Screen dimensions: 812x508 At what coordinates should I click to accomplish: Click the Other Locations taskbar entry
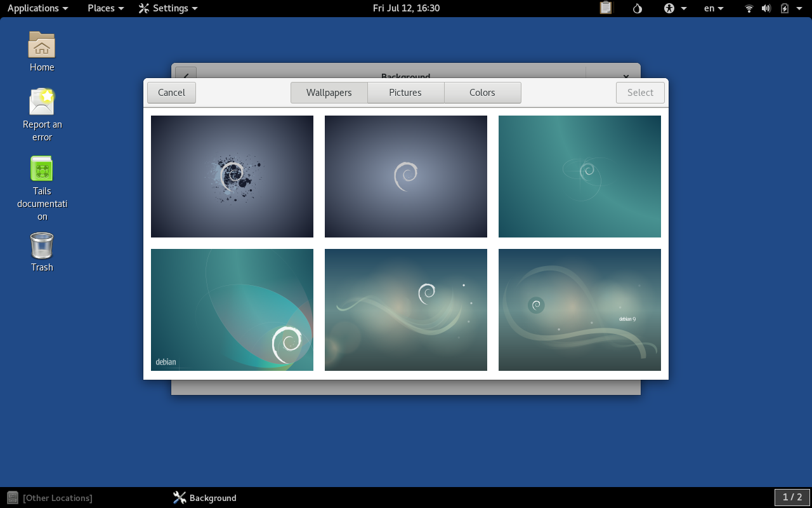click(x=50, y=498)
